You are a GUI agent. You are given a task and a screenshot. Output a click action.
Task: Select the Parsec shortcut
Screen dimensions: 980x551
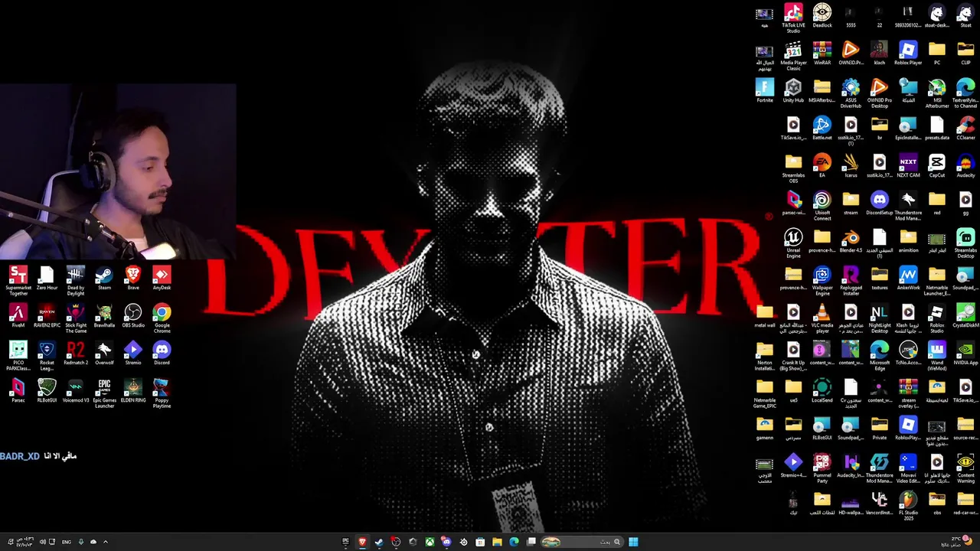point(18,391)
